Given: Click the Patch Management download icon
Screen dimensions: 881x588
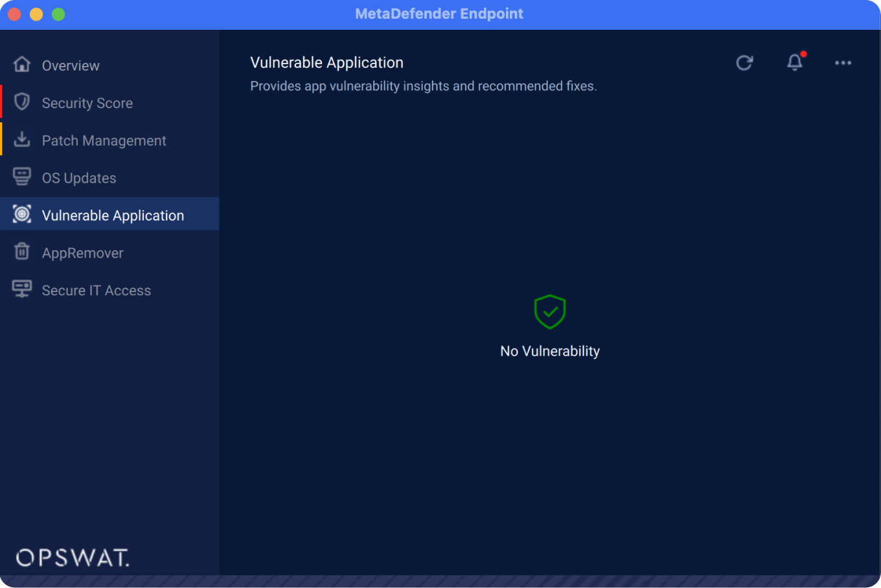Looking at the screenshot, I should click(22, 140).
